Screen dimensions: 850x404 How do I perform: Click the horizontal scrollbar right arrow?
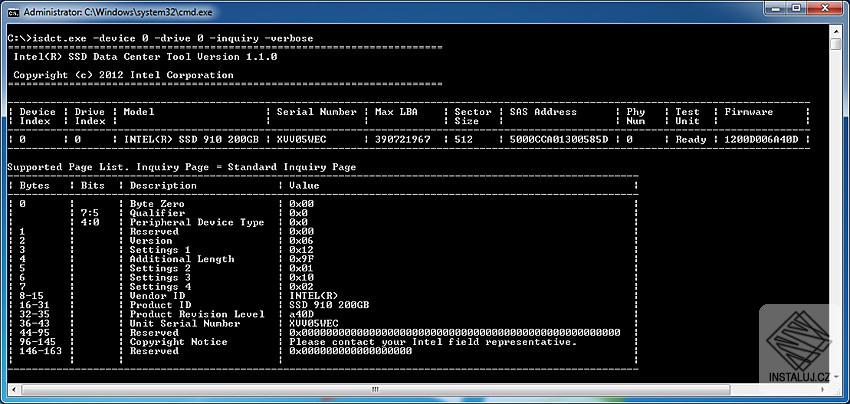pyautogui.click(x=824, y=389)
